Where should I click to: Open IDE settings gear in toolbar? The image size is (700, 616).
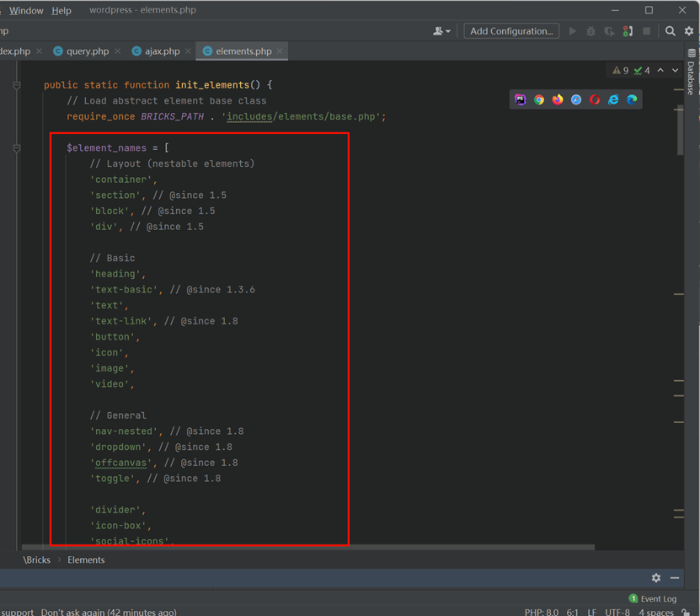pyautogui.click(x=689, y=31)
